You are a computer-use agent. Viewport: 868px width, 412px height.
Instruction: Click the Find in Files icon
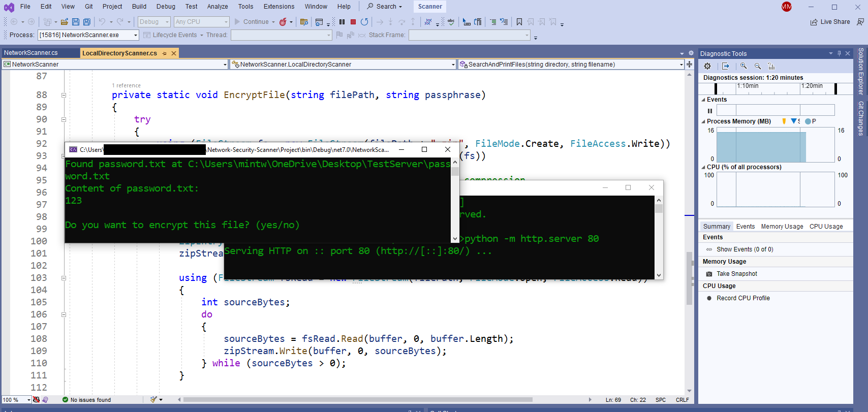pos(304,22)
